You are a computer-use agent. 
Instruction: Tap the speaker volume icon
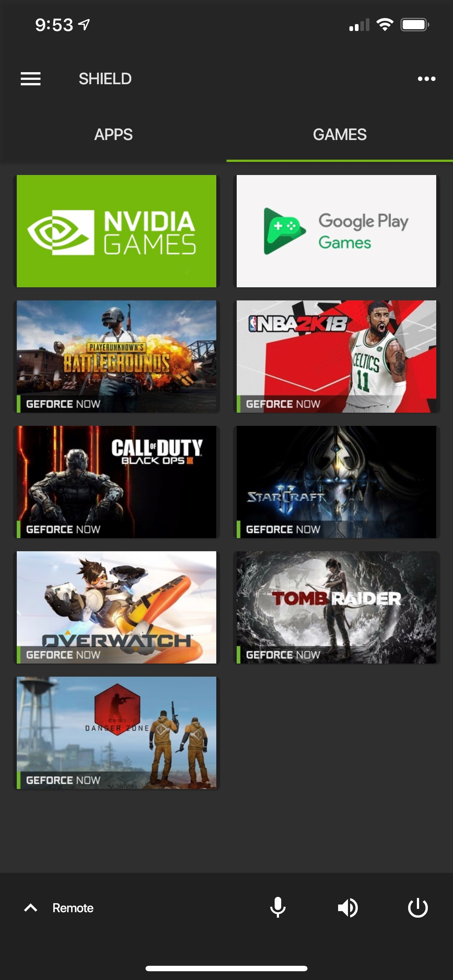coord(348,908)
